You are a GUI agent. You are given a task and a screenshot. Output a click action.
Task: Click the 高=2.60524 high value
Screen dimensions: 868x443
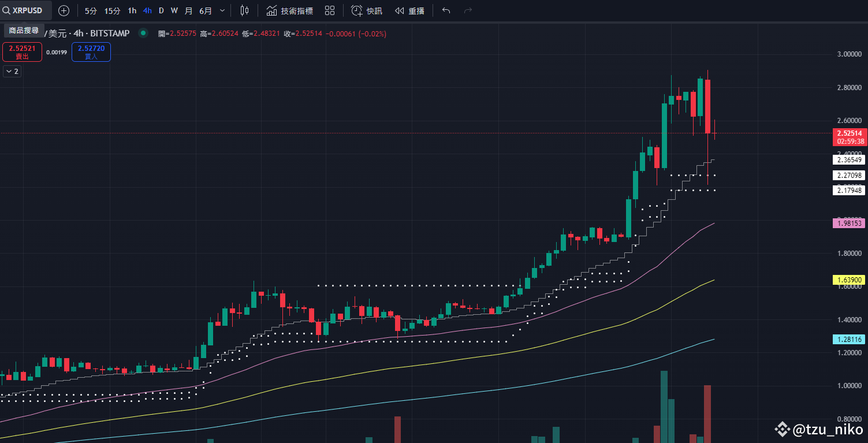coord(219,34)
